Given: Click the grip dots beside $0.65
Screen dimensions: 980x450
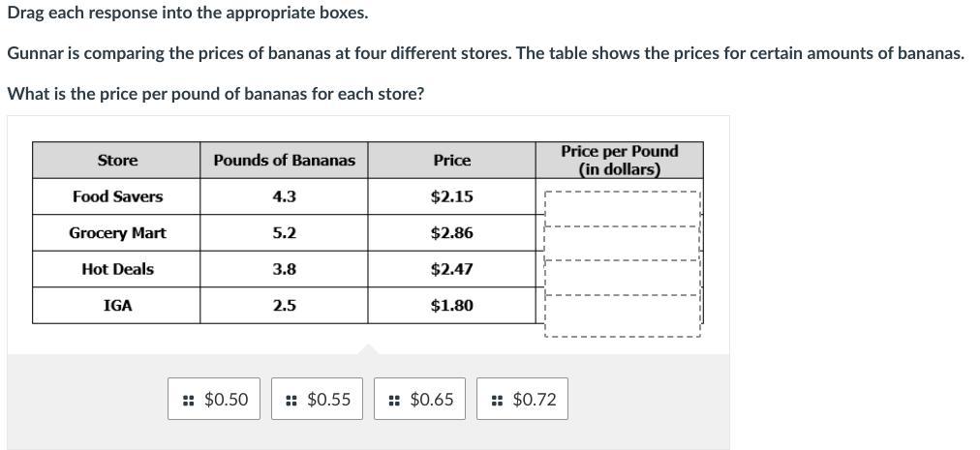Looking at the screenshot, I should click(x=394, y=400).
